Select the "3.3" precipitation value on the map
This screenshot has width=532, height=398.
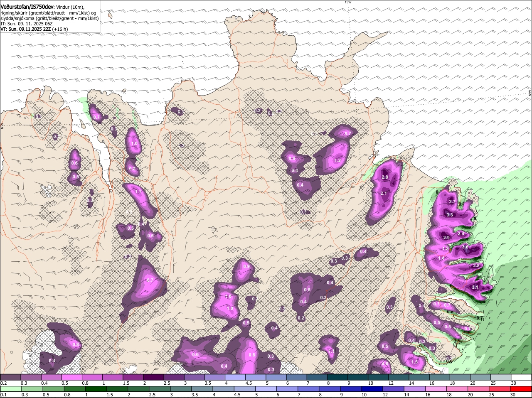tap(450, 215)
